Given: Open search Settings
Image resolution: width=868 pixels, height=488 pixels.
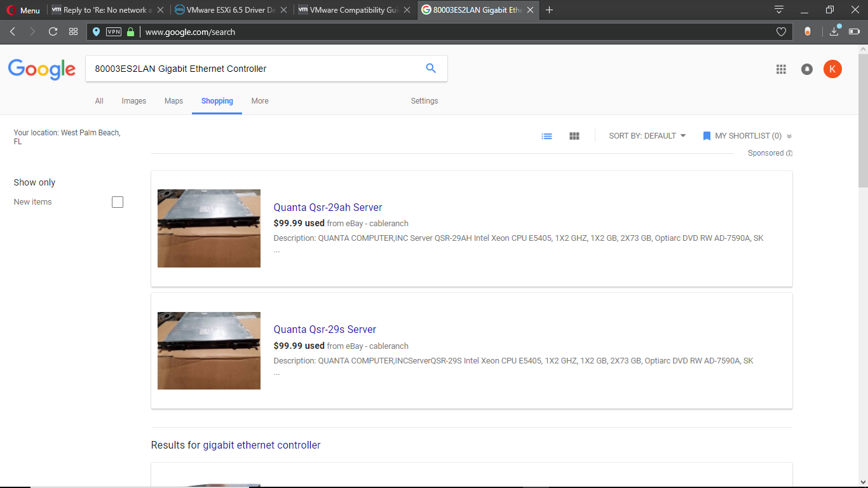Looking at the screenshot, I should click(x=424, y=101).
